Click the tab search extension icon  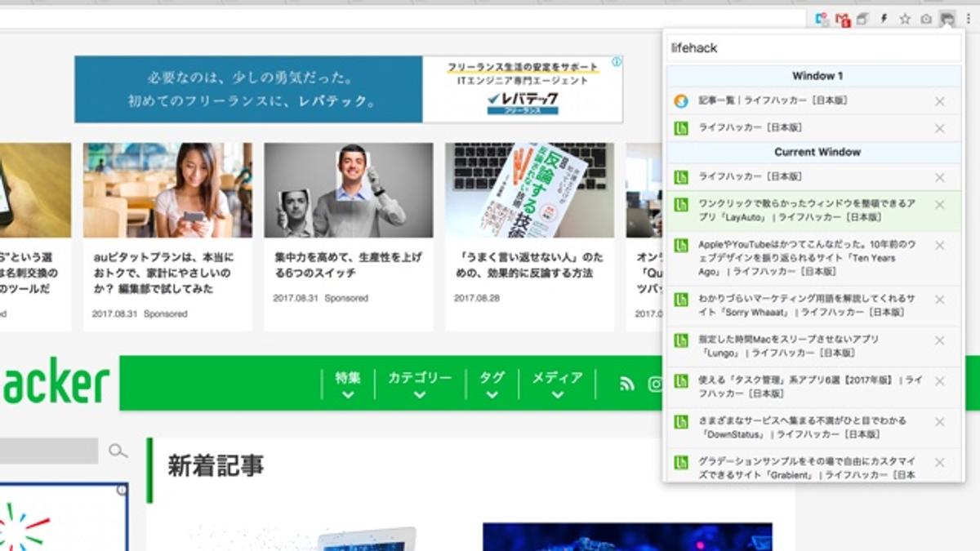(x=947, y=19)
